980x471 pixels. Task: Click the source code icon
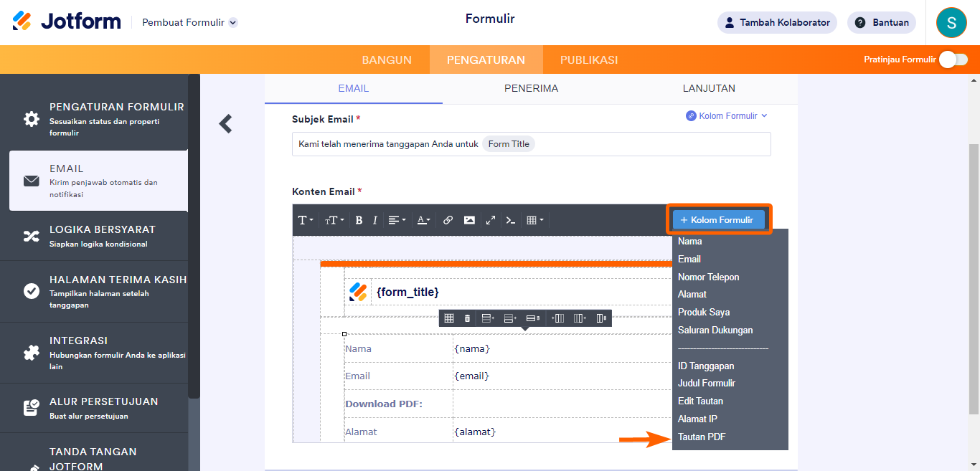(511, 220)
